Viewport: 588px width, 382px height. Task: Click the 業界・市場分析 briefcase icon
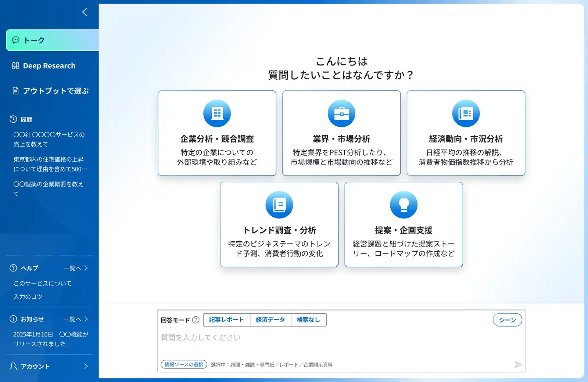[x=341, y=113]
